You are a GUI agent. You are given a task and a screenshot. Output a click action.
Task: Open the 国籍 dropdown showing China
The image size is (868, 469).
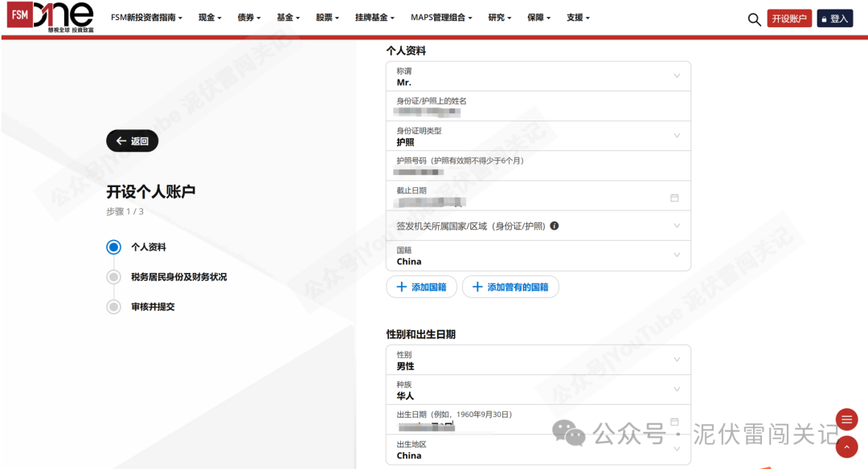click(x=538, y=255)
